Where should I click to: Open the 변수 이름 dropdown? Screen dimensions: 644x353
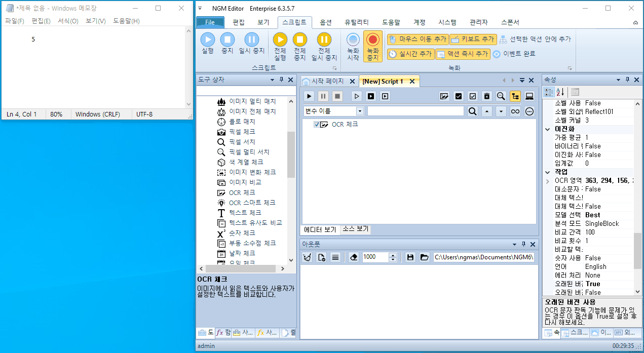(360, 111)
